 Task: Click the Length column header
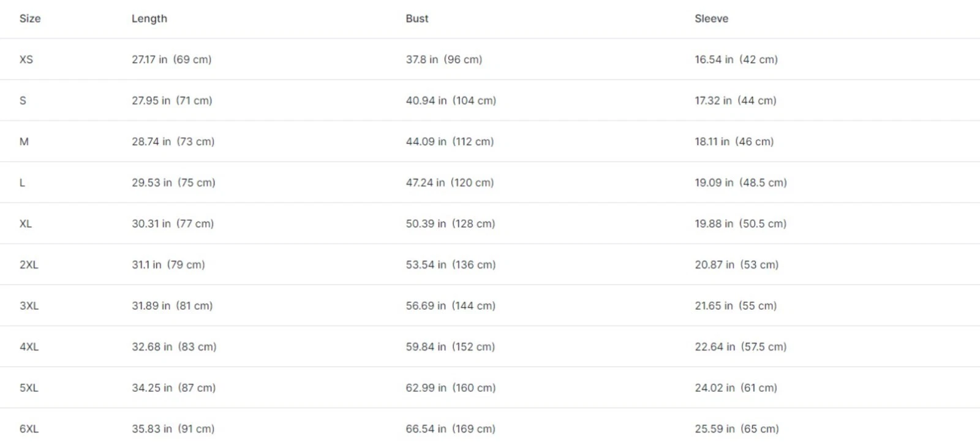point(149,18)
